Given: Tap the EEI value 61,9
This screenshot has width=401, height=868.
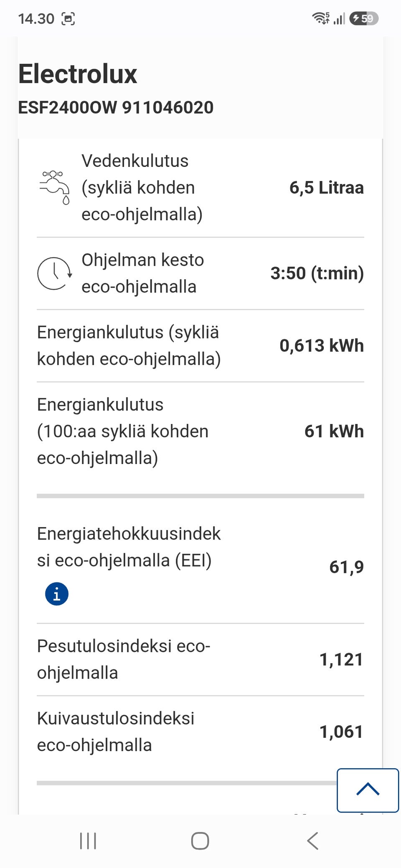Looking at the screenshot, I should [x=346, y=567].
